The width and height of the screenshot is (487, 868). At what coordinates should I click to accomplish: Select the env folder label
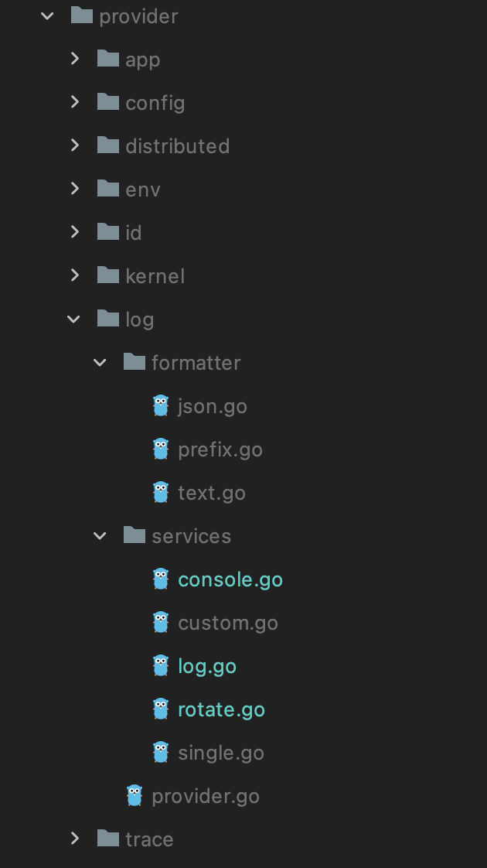point(143,190)
